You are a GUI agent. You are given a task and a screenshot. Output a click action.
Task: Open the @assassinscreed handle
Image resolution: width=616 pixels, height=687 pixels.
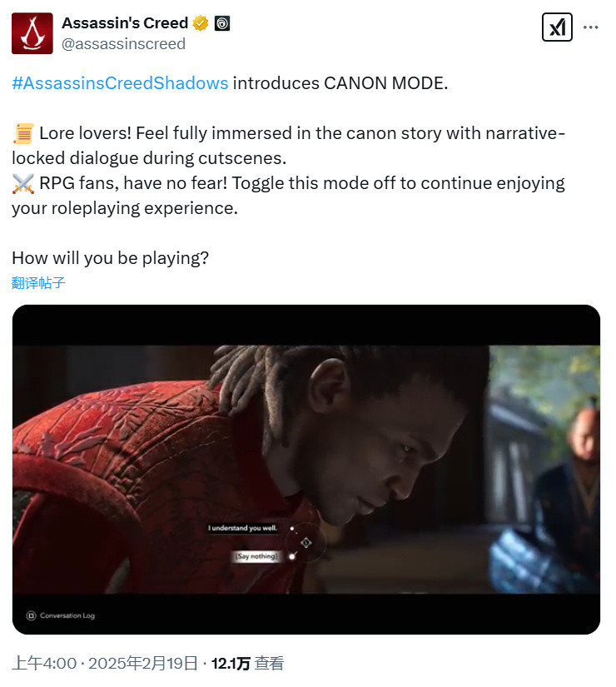point(123,44)
